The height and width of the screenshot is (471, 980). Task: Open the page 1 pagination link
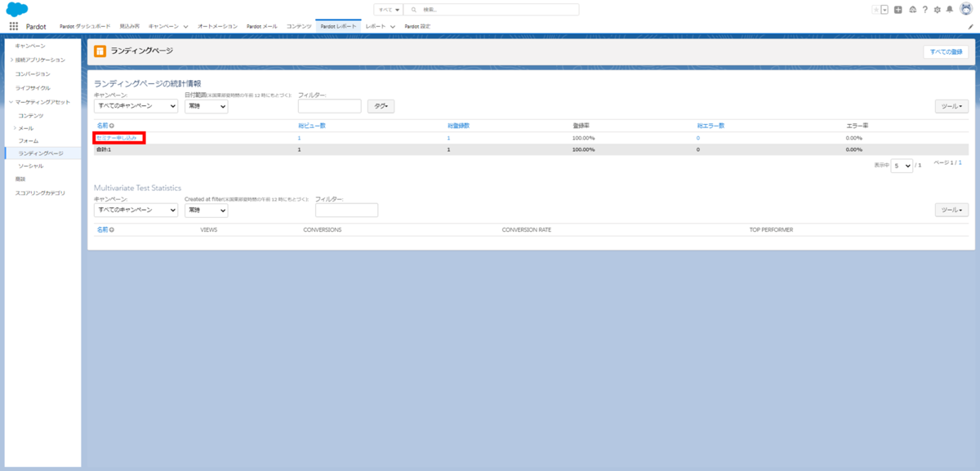960,163
